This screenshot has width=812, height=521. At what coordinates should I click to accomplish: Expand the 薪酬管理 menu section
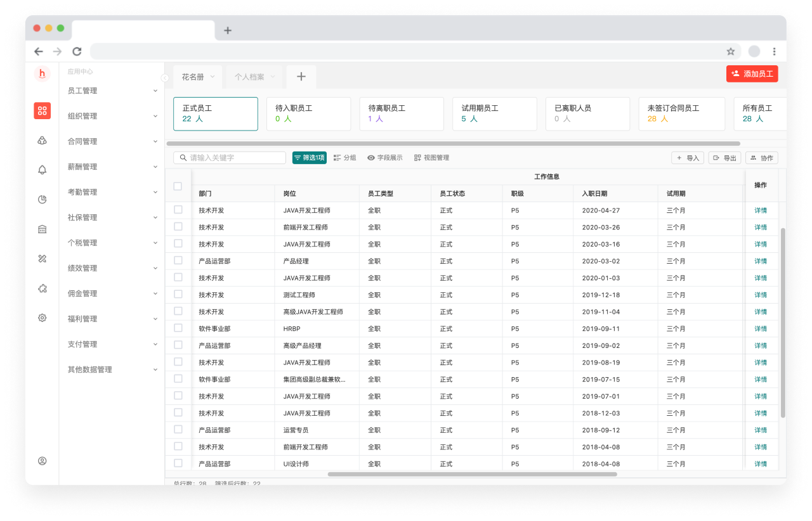click(112, 167)
